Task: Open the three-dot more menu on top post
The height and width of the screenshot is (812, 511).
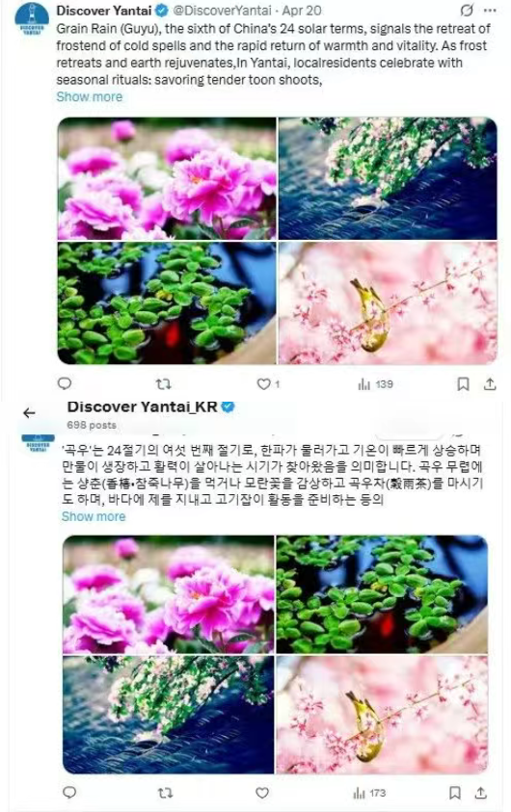Action: coord(489,11)
